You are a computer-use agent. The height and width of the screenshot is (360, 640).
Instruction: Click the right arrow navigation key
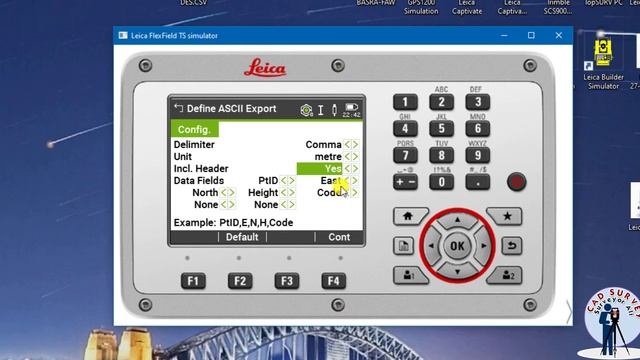(483, 246)
